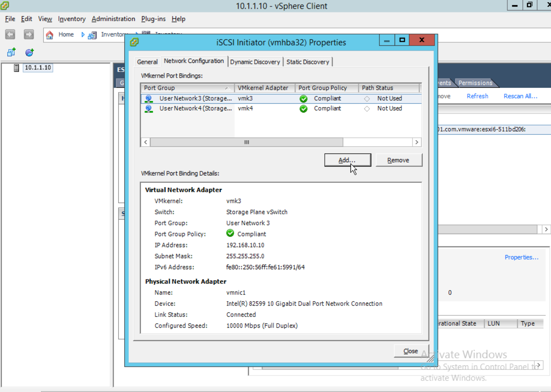Screen dimensions: 551x392
Task: Click the host icon beside 10.1.1.10
Action: click(x=17, y=68)
